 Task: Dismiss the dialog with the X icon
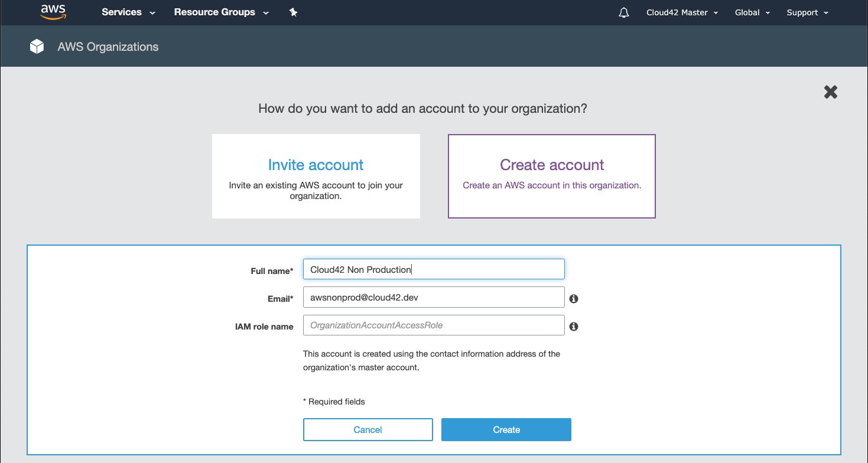coord(830,92)
